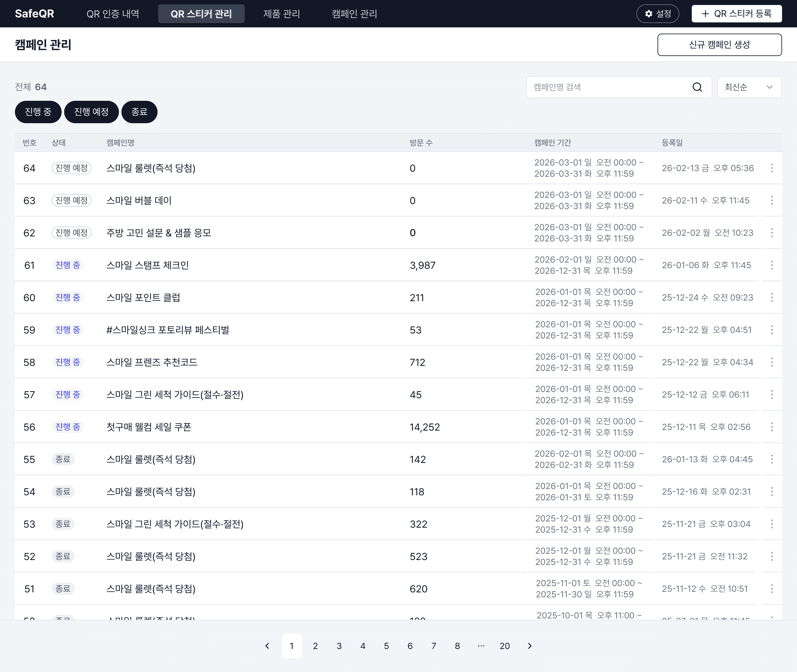Switch to the 제품 관리 tab

[x=281, y=14]
